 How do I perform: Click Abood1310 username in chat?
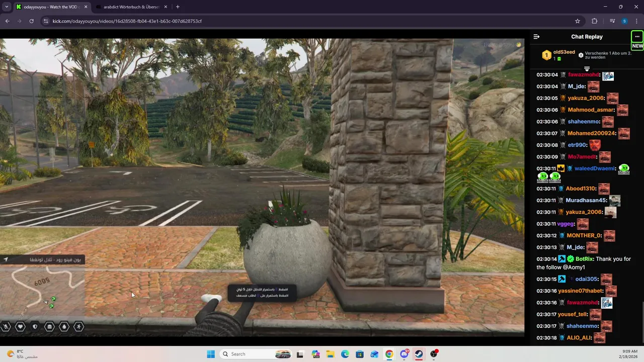(581, 189)
